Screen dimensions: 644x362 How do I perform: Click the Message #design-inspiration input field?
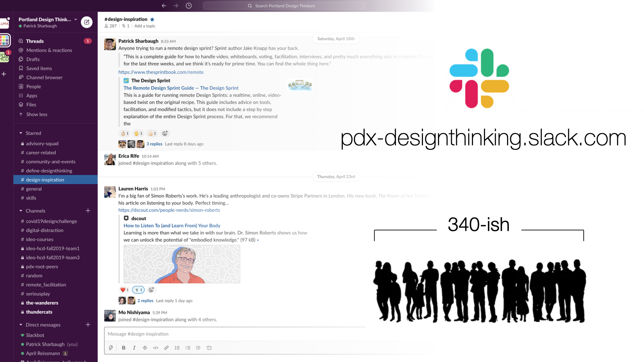[x=235, y=334]
